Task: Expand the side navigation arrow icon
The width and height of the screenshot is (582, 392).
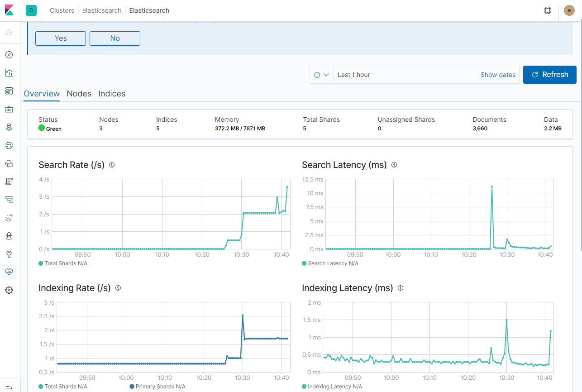Action: click(9, 388)
